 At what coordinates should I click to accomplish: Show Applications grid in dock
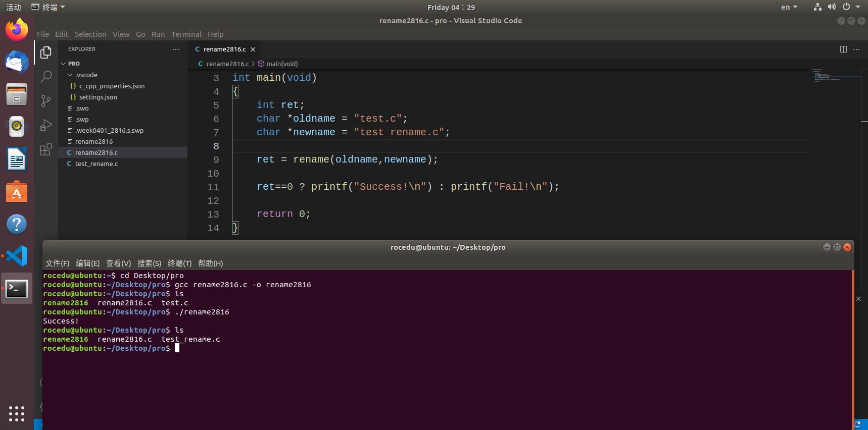17,413
